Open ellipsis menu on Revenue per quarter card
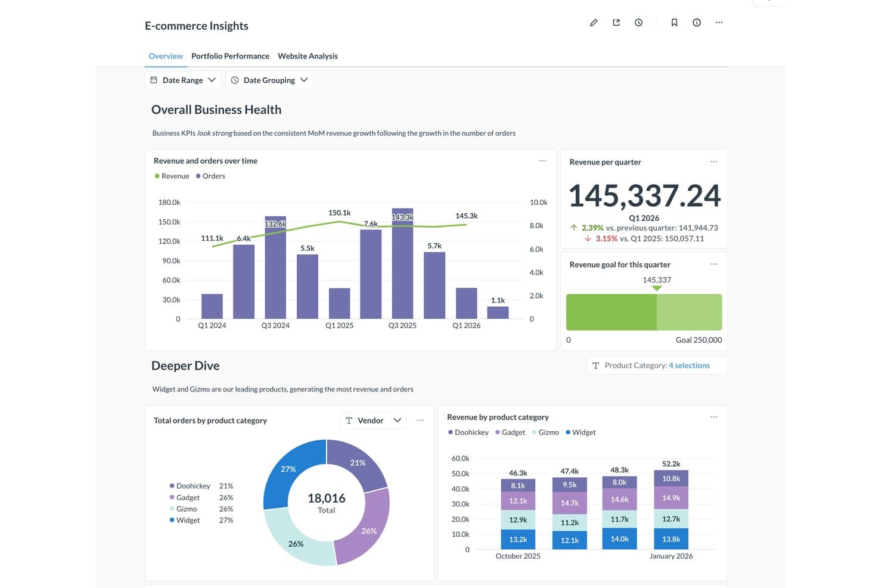The height and width of the screenshot is (588, 882). point(713,161)
